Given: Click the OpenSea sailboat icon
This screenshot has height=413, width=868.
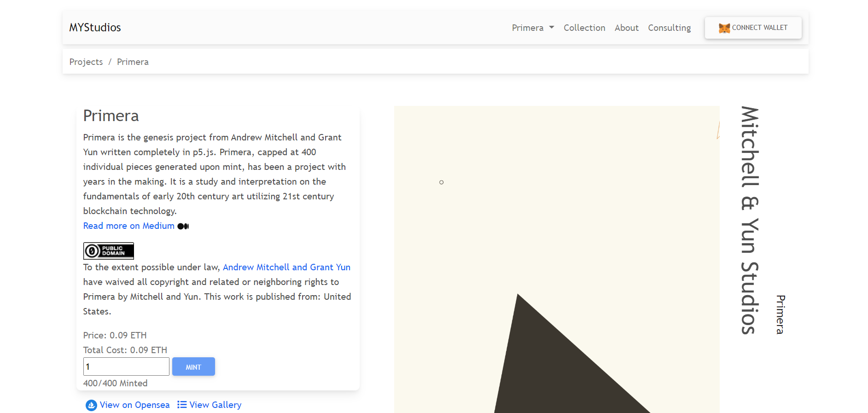Looking at the screenshot, I should coord(91,405).
